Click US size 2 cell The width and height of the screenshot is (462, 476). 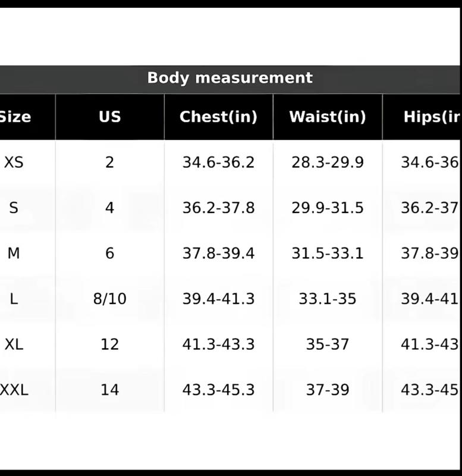pos(109,162)
